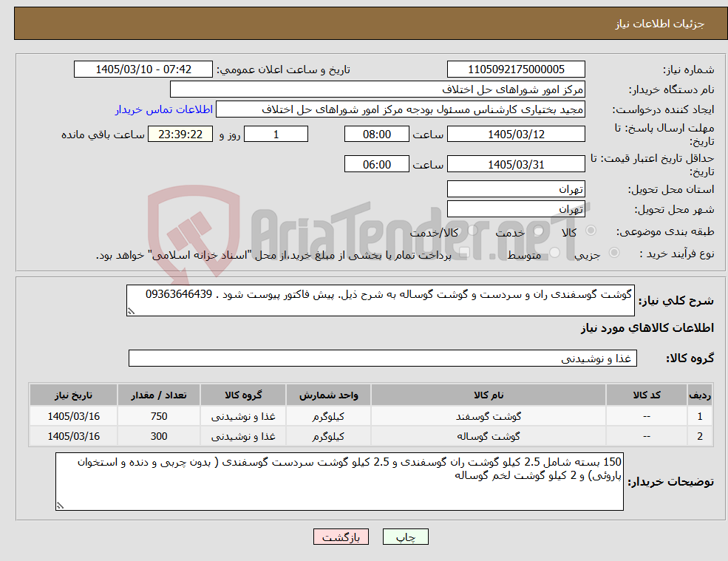Click the resize handle of buyer notes area
The height and width of the screenshot is (561, 728).
click(60, 506)
